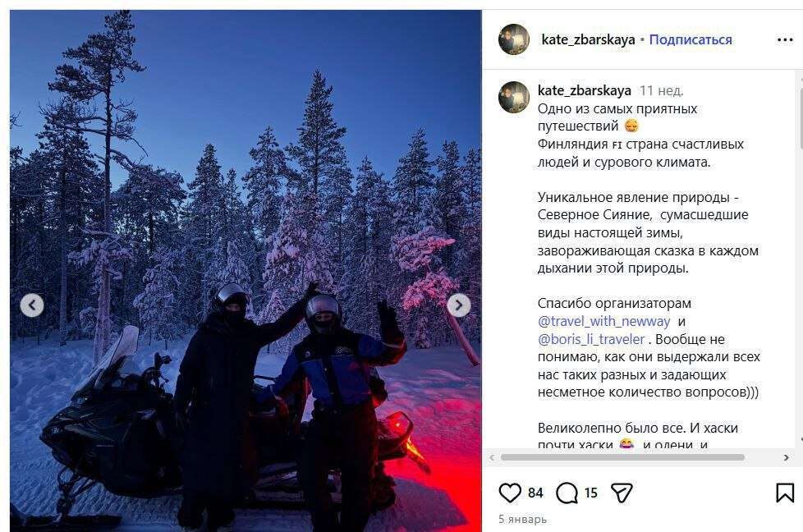
Task: Open comments via the speech bubble icon
Action: point(567,493)
